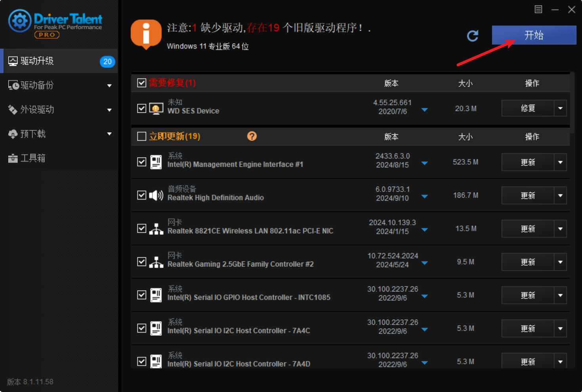Screen dimensions: 582x392
Task: Uncheck Intel Management Engine Interface checkbox
Action: click(x=141, y=162)
